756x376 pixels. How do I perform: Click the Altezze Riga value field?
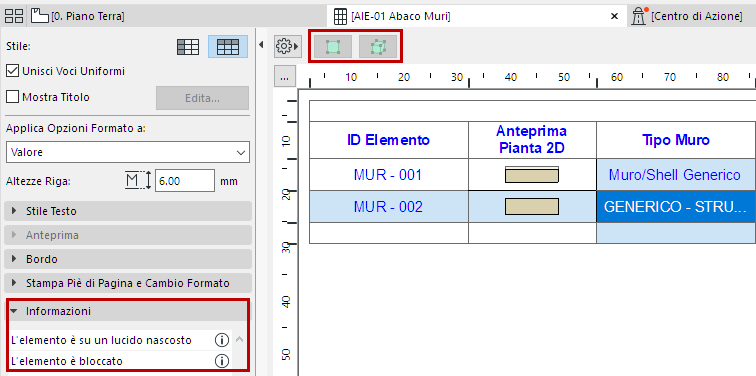(x=185, y=181)
